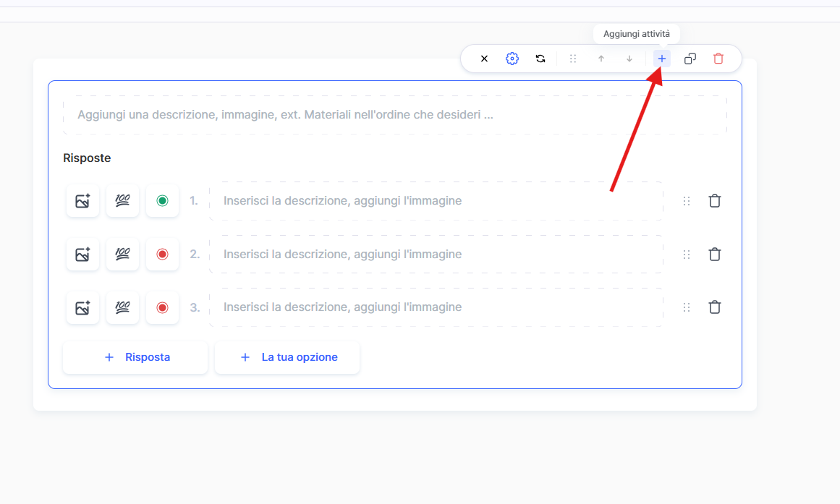This screenshot has width=840, height=504.
Task: Click the question description input field
Action: point(394,115)
